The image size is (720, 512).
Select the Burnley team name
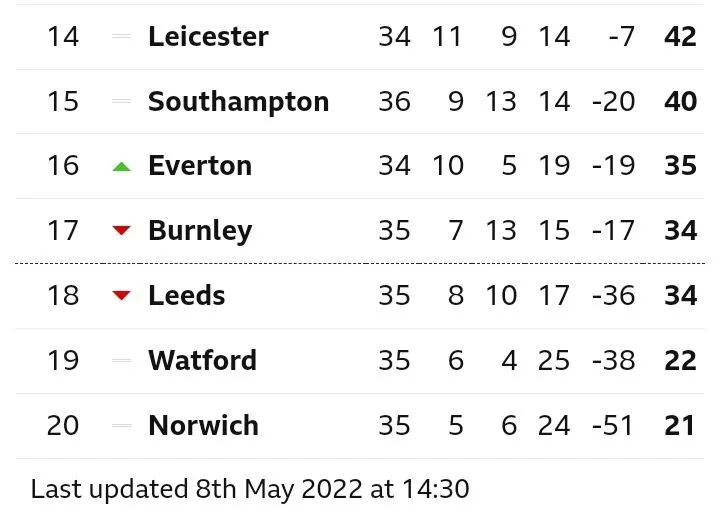coord(200,231)
